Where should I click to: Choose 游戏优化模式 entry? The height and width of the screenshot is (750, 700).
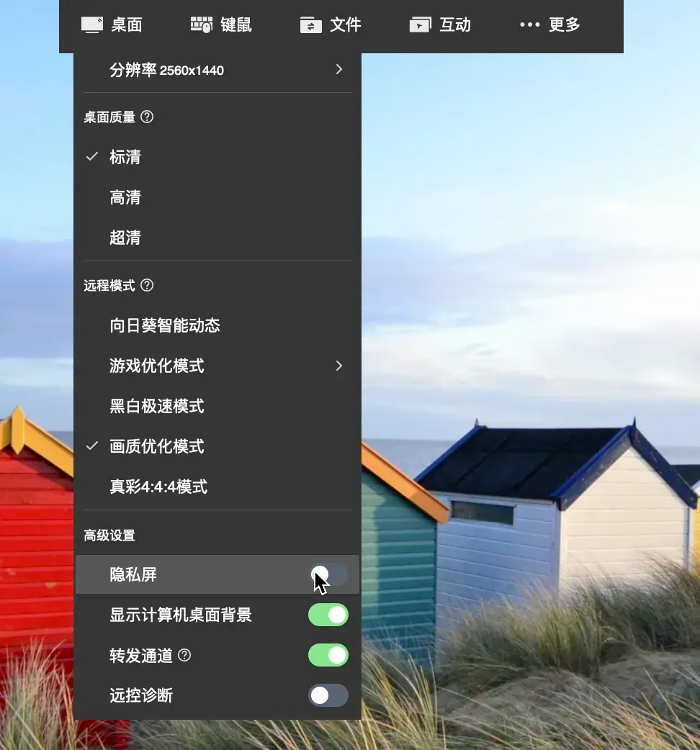[217, 366]
